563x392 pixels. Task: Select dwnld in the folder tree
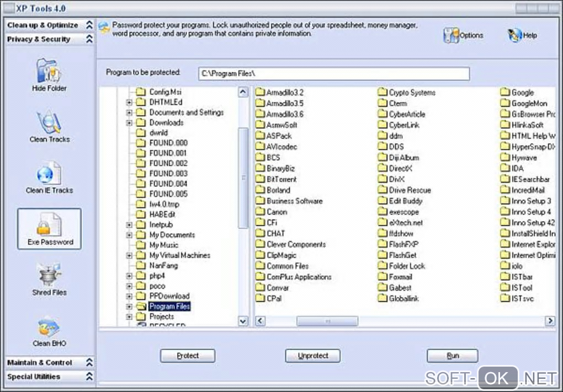tap(158, 133)
